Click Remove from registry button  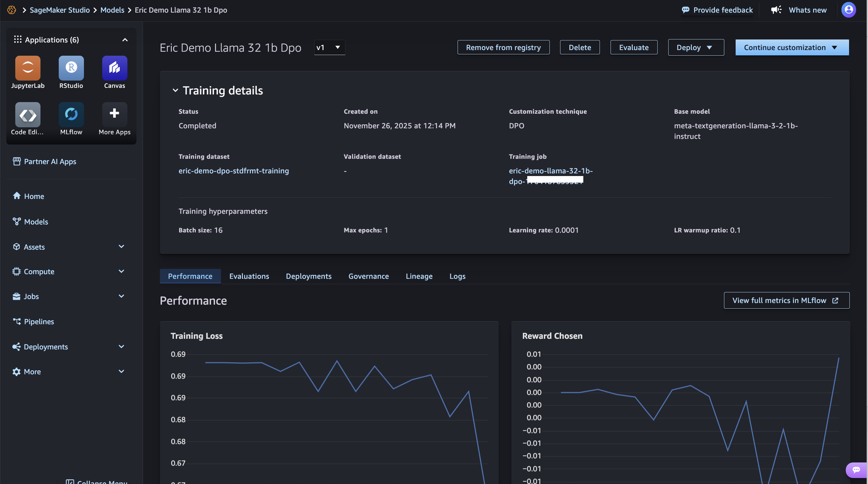[503, 47]
